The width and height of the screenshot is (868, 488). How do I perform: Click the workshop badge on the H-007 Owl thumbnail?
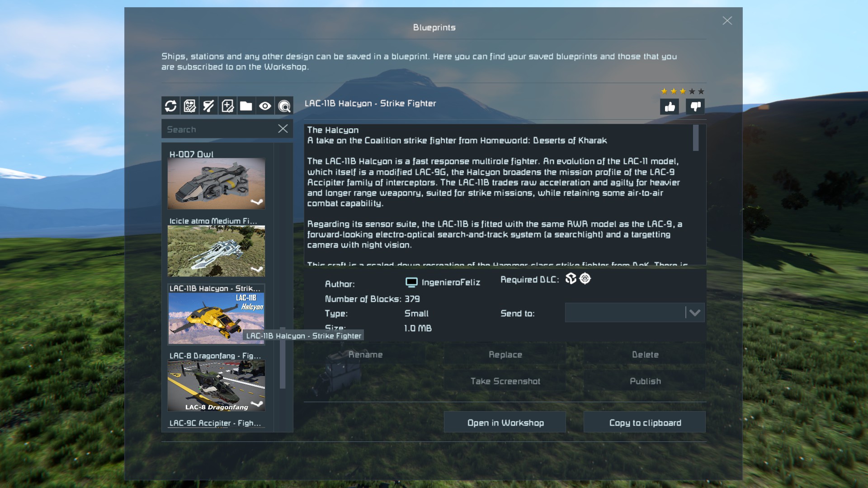click(x=257, y=202)
